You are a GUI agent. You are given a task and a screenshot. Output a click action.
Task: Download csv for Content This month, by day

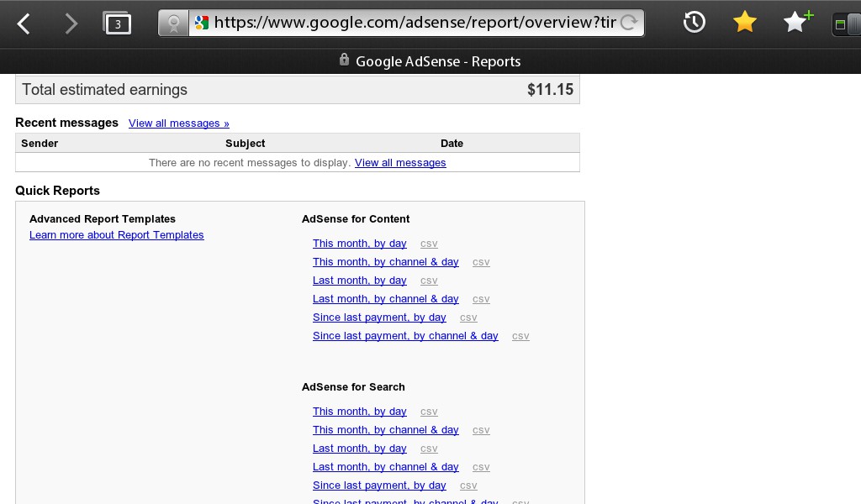[x=429, y=244]
